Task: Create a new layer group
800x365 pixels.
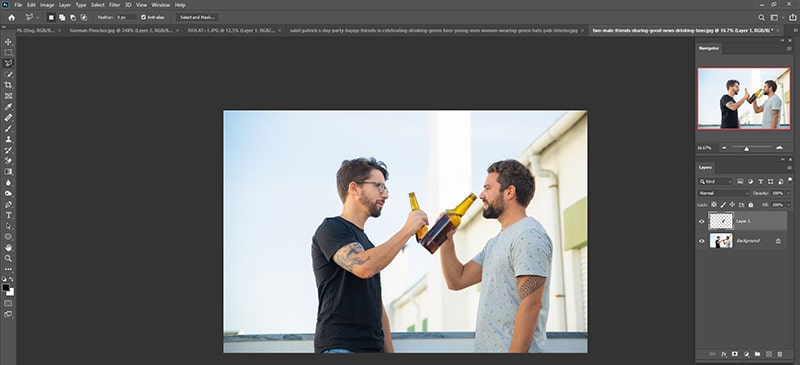Action: click(757, 354)
